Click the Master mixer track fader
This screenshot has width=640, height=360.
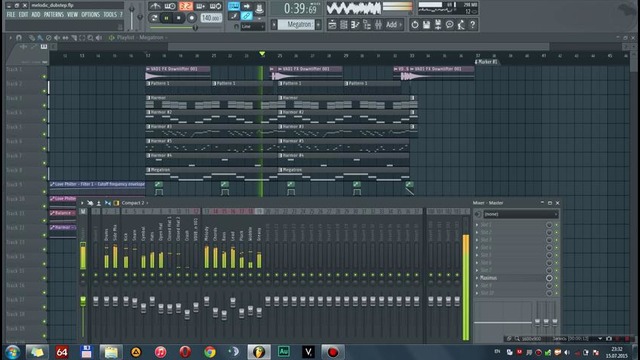[83, 301]
